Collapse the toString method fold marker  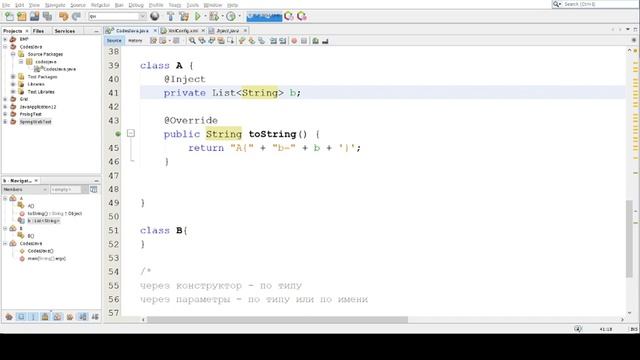coord(131,133)
